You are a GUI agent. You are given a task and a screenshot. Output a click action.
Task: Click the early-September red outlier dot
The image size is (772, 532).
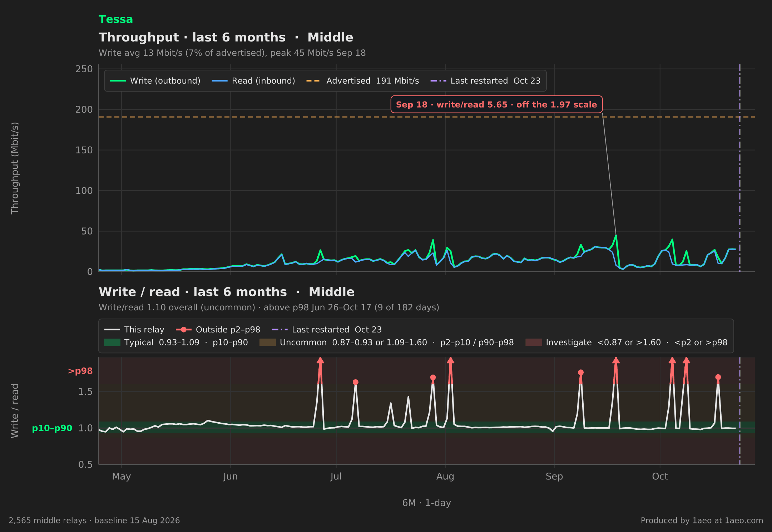581,373
